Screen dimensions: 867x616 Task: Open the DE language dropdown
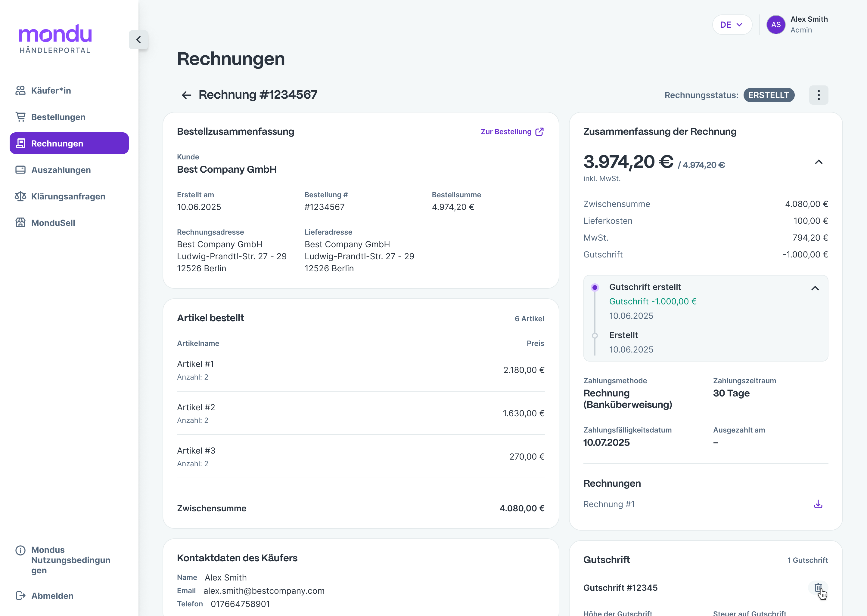(x=732, y=25)
